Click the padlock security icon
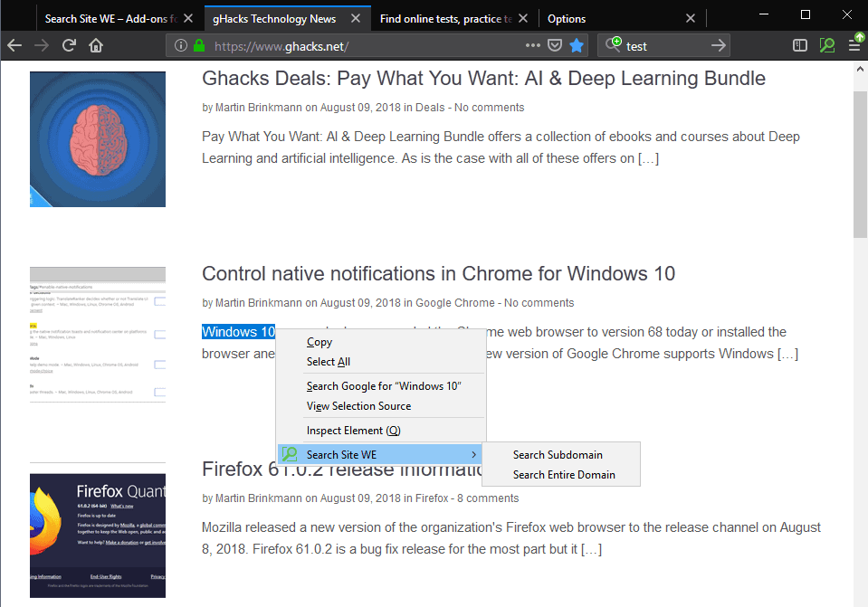Viewport: 868px width, 607px height. [198, 44]
